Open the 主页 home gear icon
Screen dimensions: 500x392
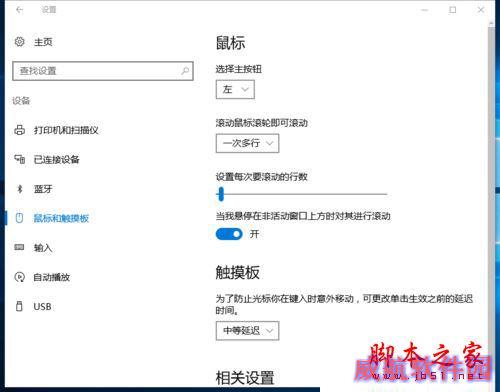point(20,42)
